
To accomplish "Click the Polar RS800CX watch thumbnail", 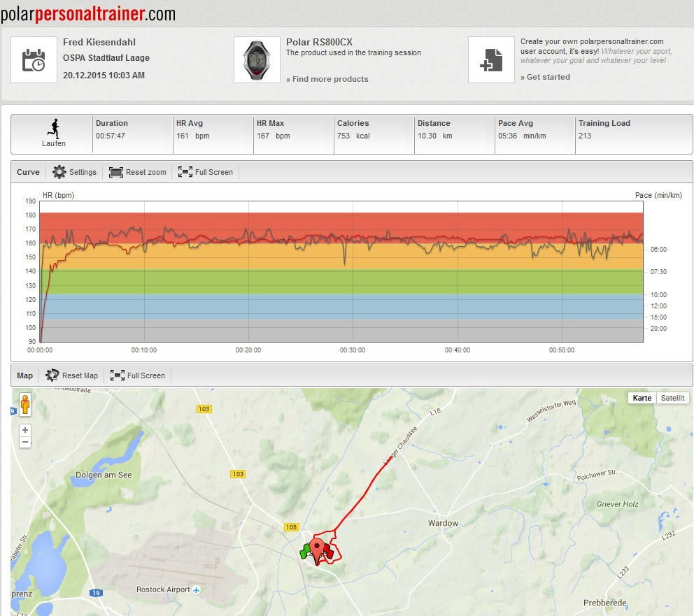I will [x=257, y=59].
